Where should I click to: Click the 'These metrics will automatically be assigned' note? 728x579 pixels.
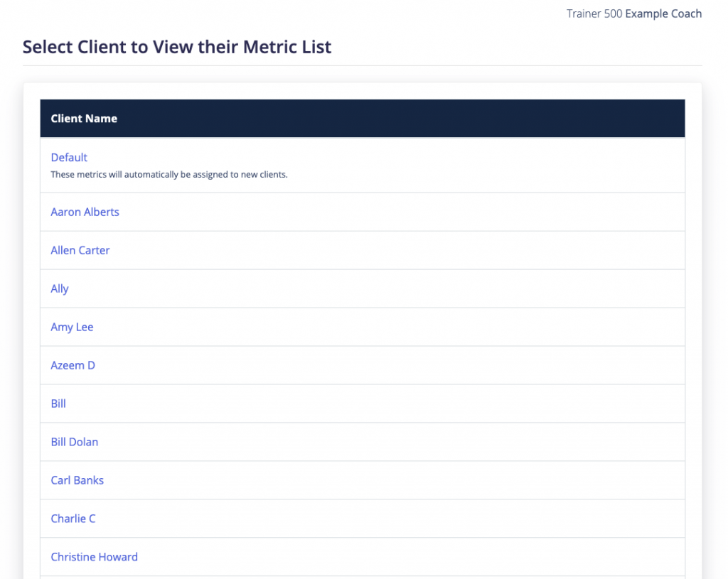[169, 175]
